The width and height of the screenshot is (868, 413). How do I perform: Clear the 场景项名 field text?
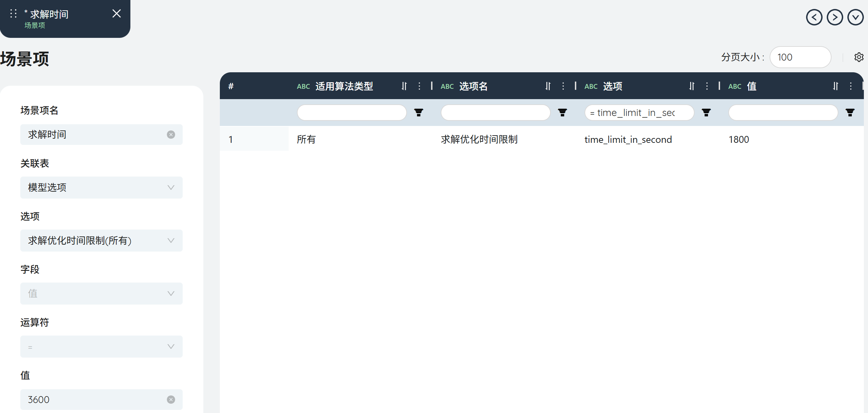[x=171, y=135]
